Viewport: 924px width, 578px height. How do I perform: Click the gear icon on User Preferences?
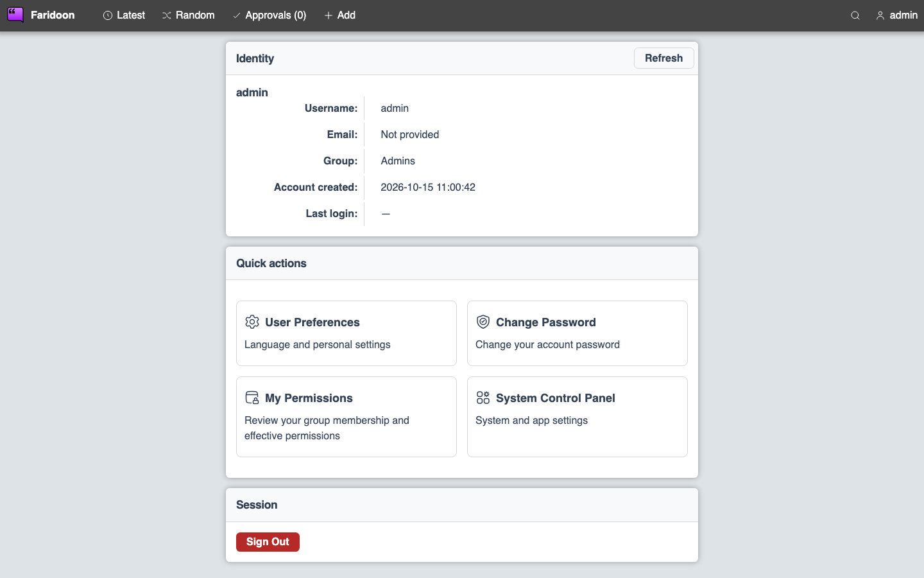[252, 322]
